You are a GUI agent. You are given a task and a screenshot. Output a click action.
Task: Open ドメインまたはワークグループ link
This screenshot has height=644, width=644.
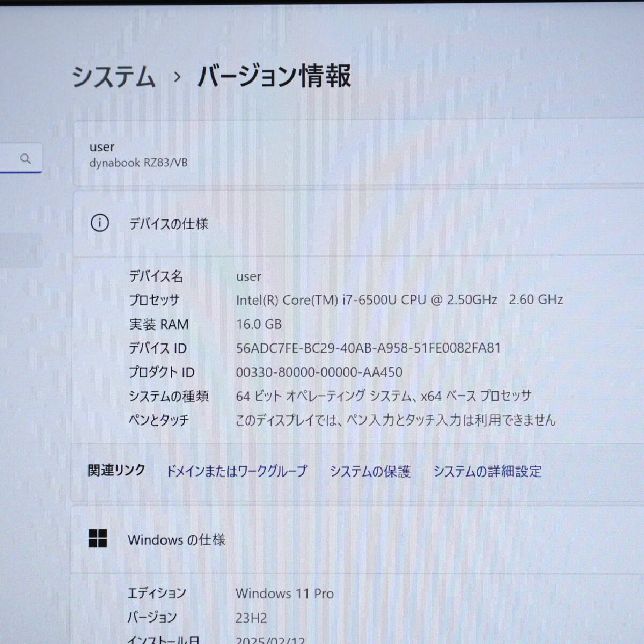tap(236, 471)
